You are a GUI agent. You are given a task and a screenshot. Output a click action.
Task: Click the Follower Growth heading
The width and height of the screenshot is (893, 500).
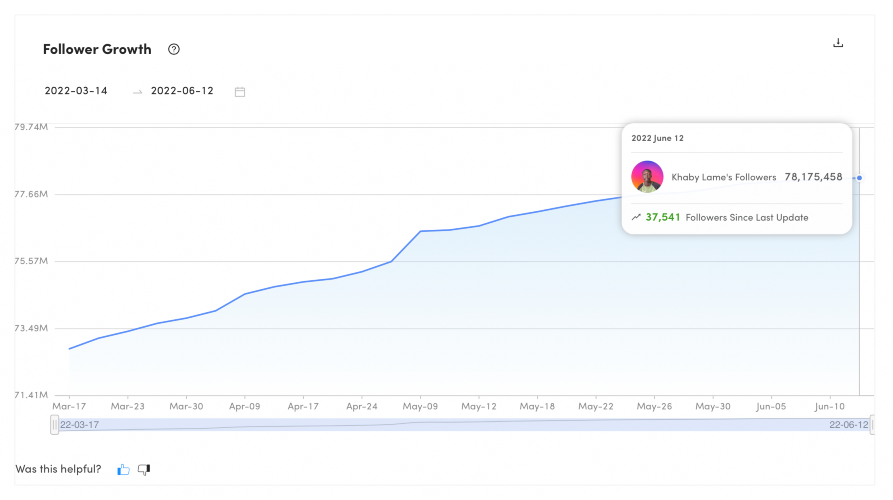(97, 50)
